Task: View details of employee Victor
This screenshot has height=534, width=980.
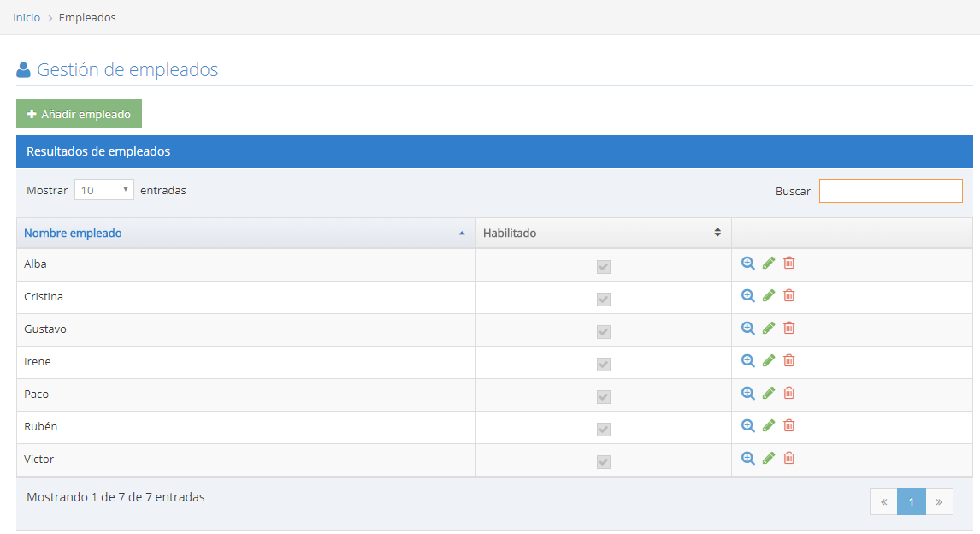Action: (747, 458)
